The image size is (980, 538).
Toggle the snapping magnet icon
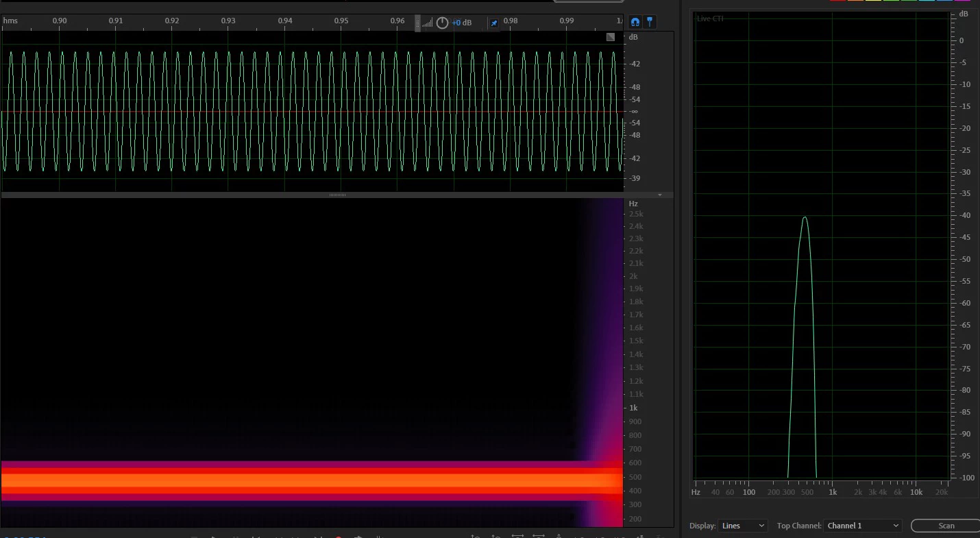[x=635, y=22]
